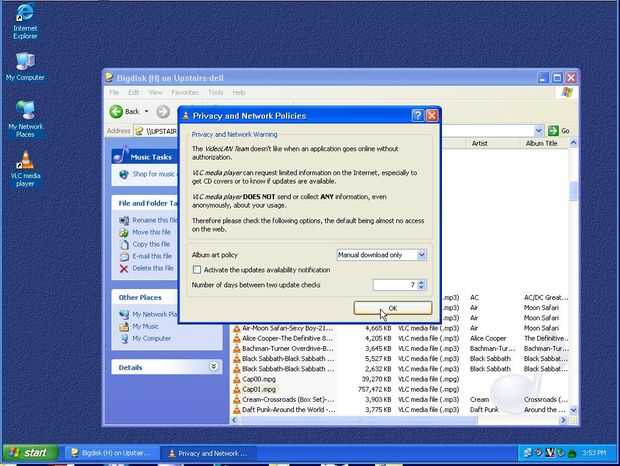
Task: Click file list scroll down arrow
Action: click(573, 411)
